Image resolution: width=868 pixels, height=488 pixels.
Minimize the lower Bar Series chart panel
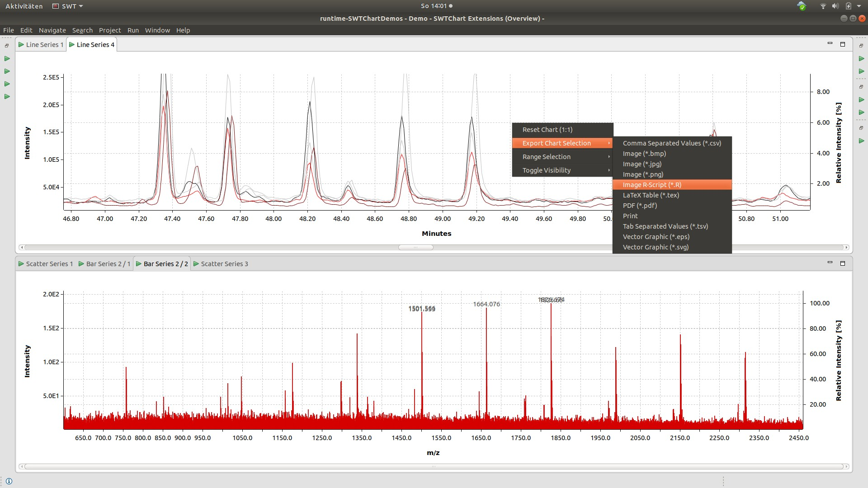pos(830,263)
